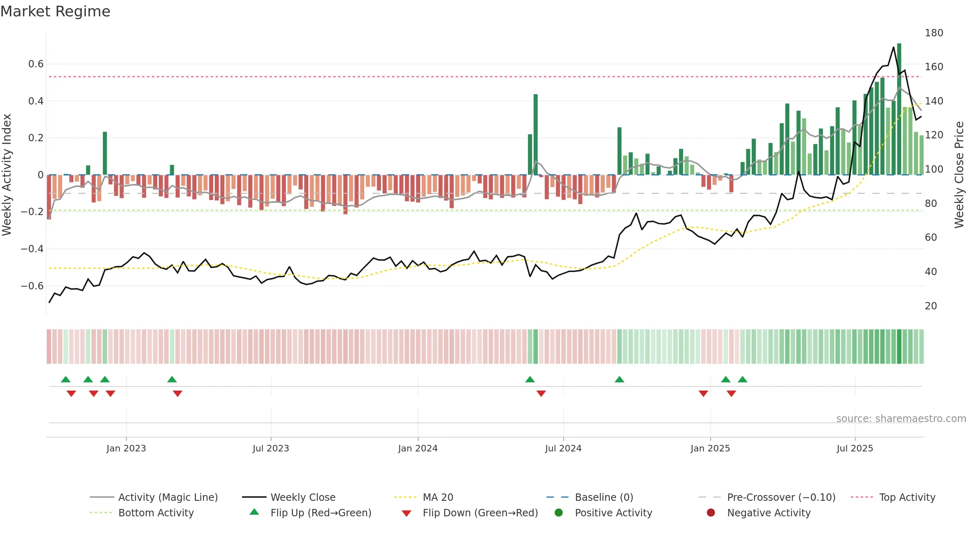Click the last green flip-up triangle in February 2025
The width and height of the screenshot is (980, 551).
point(743,380)
